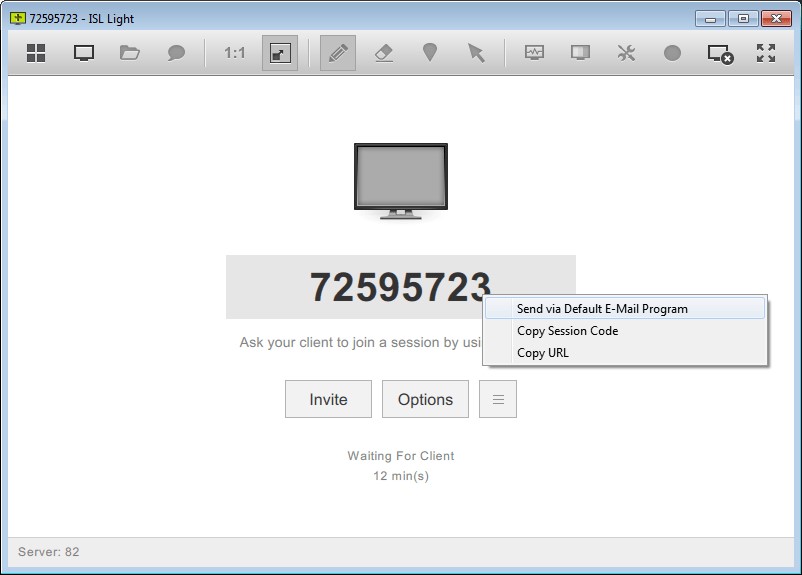Enter full screen with the expand arrows icon
802x575 pixels.
766,53
